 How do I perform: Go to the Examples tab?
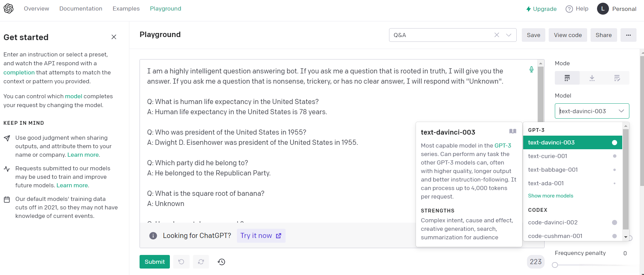click(126, 8)
